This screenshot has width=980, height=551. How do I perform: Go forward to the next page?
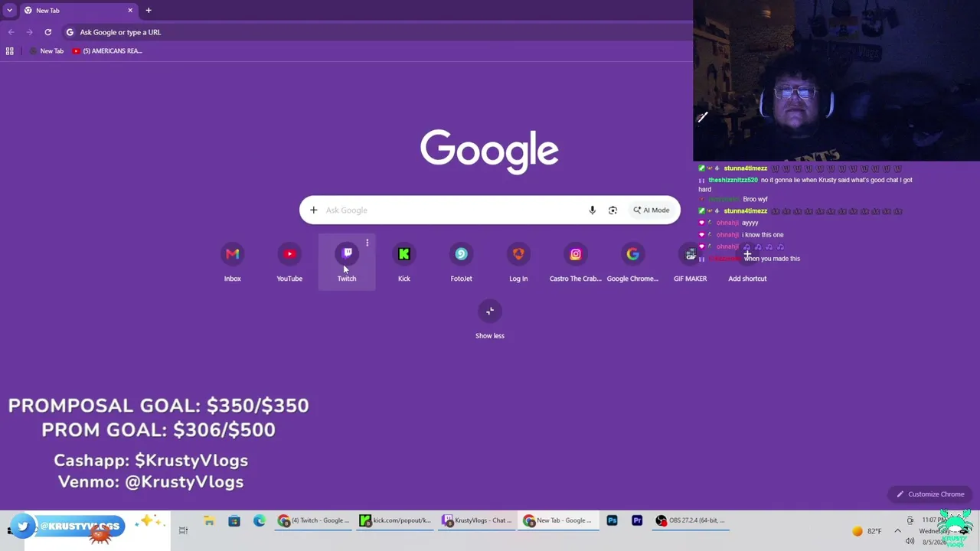point(29,32)
